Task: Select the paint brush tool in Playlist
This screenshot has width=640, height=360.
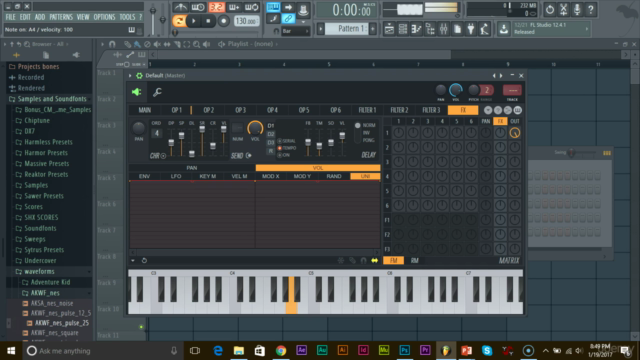Action: click(x=138, y=44)
